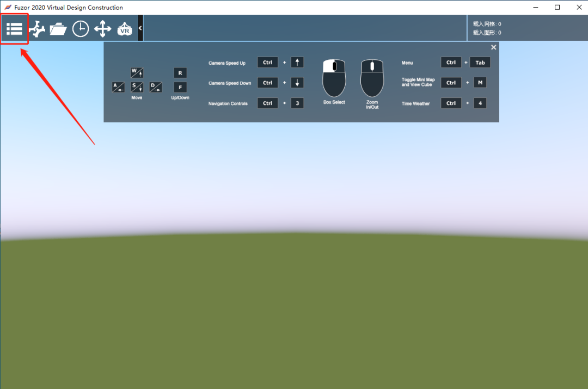Open the main menu list icon
The image size is (588, 389).
tap(14, 29)
